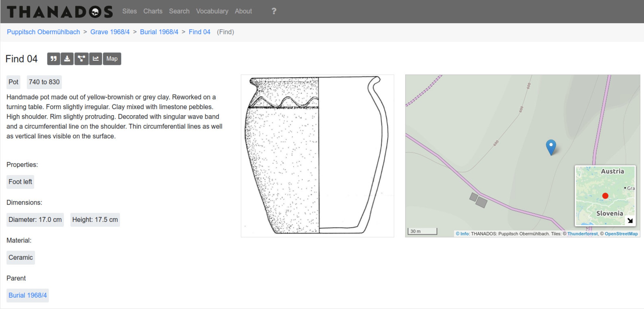Click the download icon button
The height and width of the screenshot is (309, 644).
tap(67, 59)
